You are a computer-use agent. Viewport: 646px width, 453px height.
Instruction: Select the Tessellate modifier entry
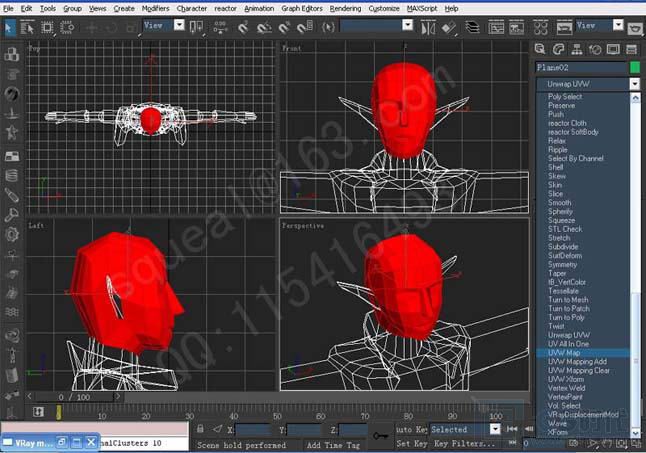click(583, 291)
